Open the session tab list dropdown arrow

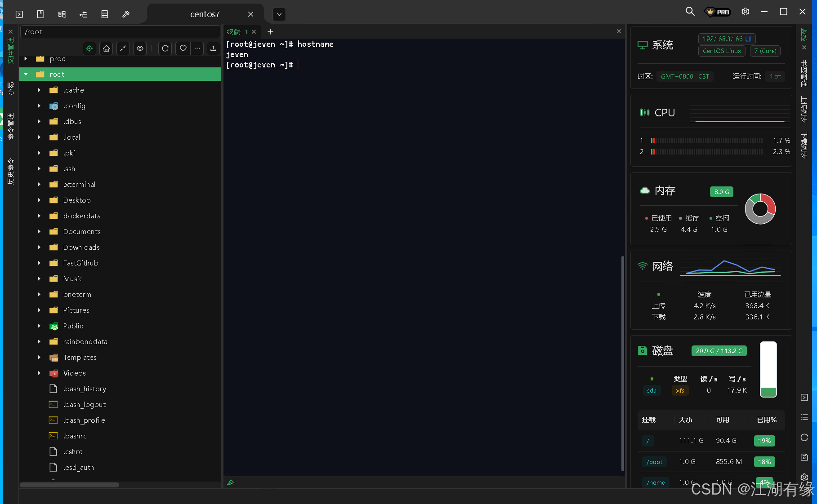[279, 14]
